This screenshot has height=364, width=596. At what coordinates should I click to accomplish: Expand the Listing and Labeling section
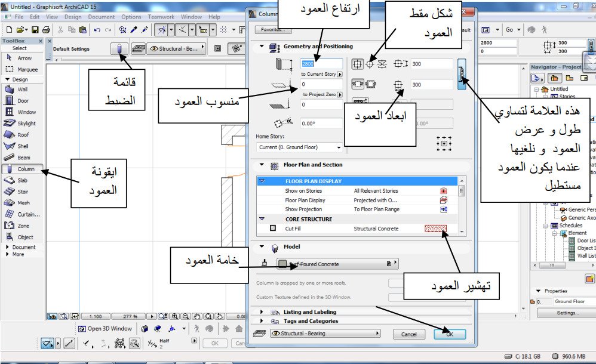pos(261,311)
